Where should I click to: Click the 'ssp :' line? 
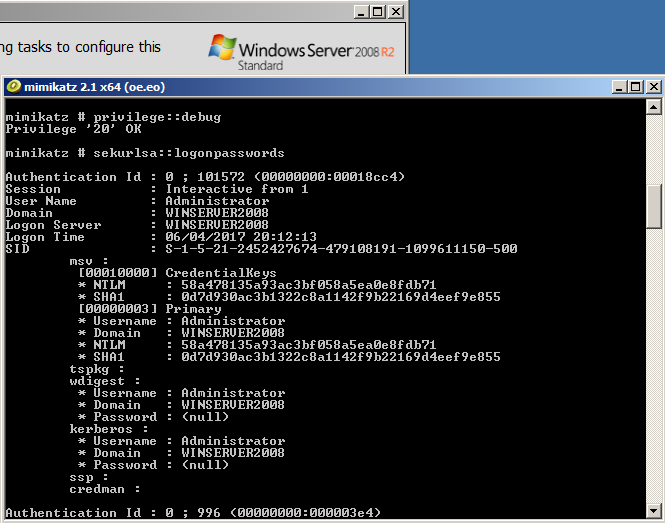[x=89, y=477]
